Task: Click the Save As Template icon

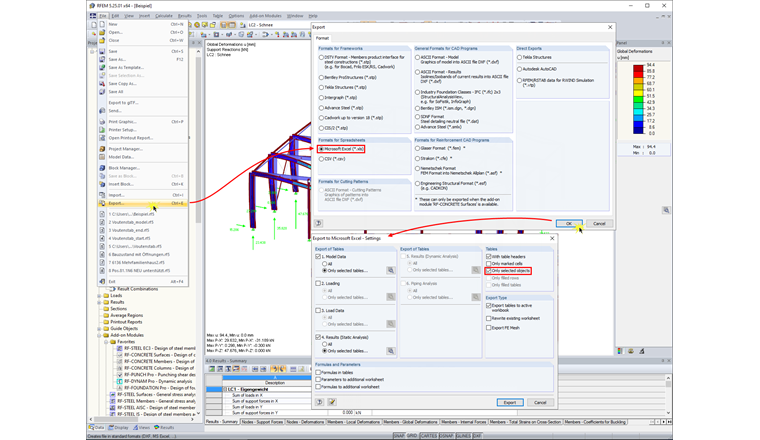Action: (102, 67)
